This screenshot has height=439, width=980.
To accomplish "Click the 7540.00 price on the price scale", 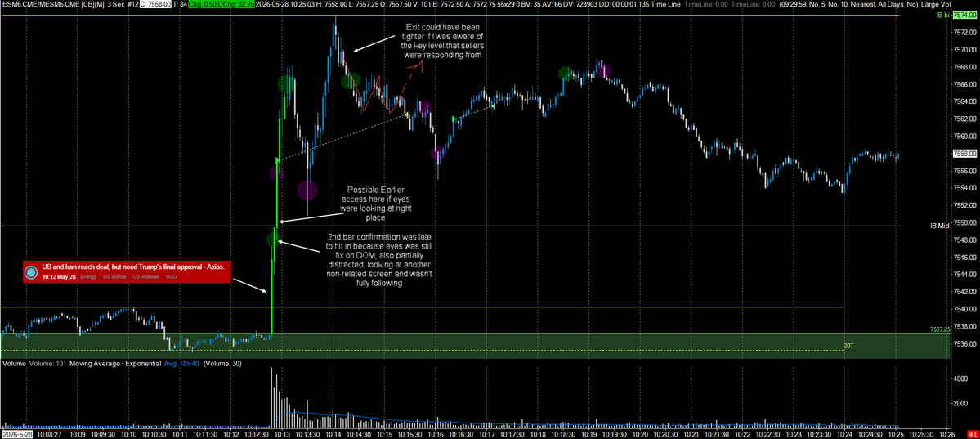I will coord(965,309).
